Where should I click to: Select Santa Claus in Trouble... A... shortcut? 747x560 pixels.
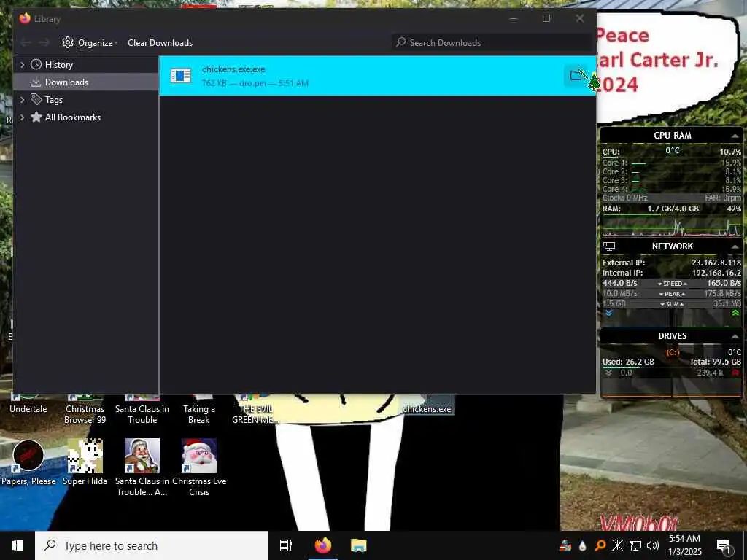pyautogui.click(x=142, y=467)
